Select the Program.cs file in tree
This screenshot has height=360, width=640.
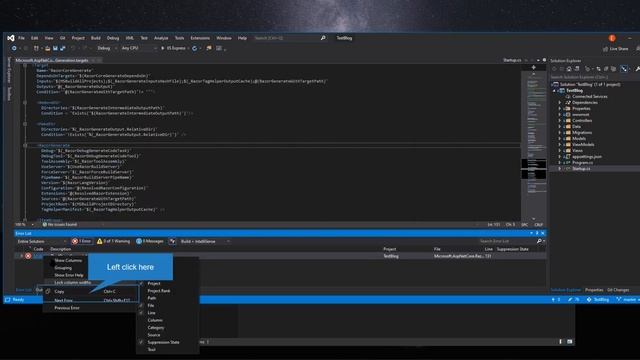582,162
